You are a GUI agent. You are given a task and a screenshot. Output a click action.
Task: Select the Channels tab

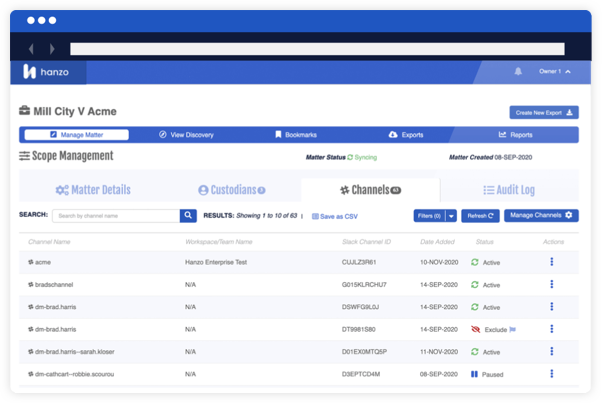point(370,190)
